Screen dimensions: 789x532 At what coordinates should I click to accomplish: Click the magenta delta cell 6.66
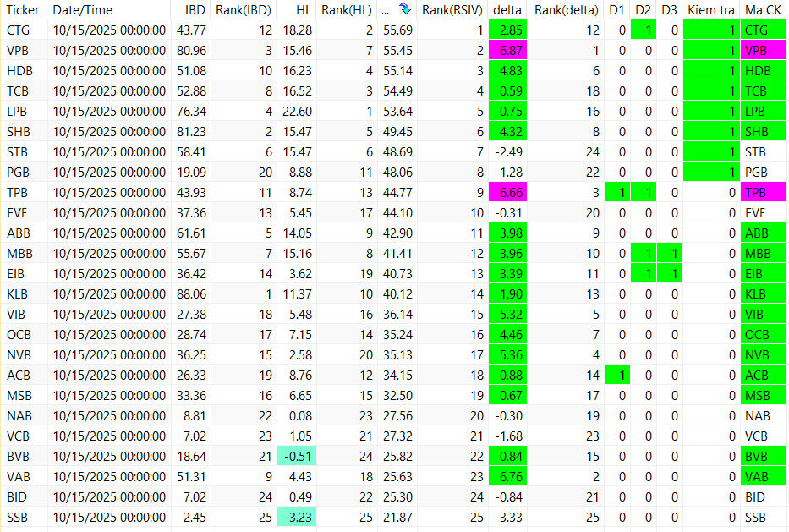click(x=507, y=193)
